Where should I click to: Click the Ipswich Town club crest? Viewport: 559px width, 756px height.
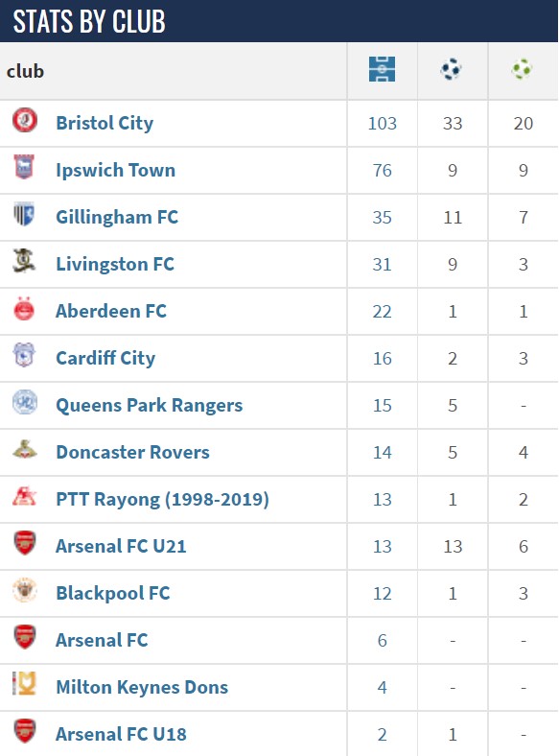tap(24, 167)
